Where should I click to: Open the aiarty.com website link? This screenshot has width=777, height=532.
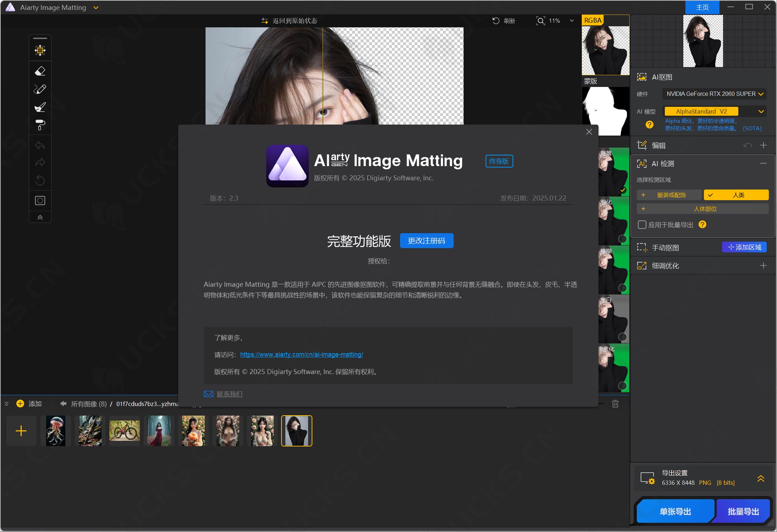pos(301,355)
